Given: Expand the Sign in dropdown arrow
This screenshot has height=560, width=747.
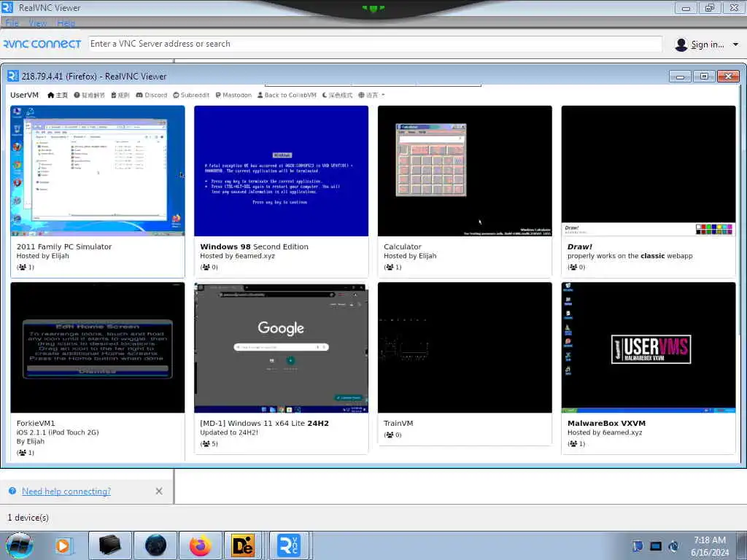Looking at the screenshot, I should 735,44.
